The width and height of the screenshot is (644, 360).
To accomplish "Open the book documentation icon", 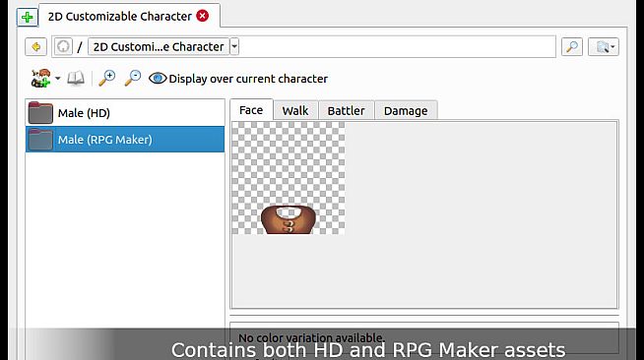I will coord(76,79).
